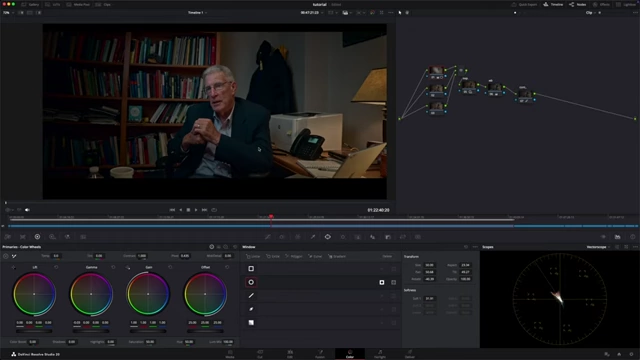Toggle the Effects panel
Viewport: 640px width, 360px height.
(x=601, y=4)
